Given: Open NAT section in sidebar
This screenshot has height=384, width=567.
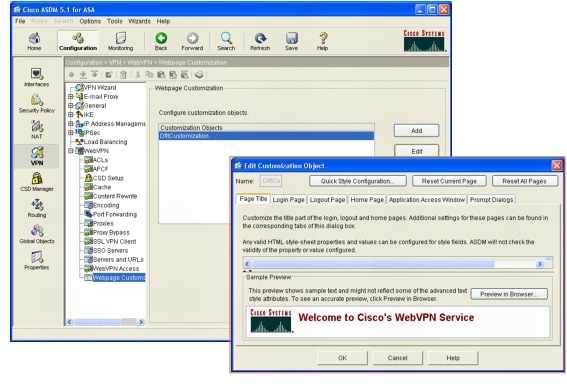Looking at the screenshot, I should coord(37,130).
